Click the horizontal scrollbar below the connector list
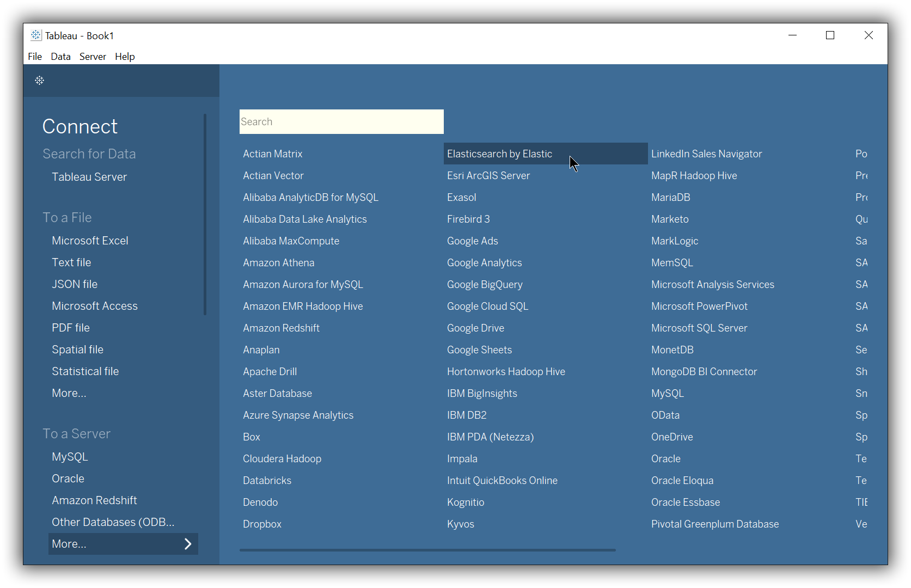The width and height of the screenshot is (911, 588). tap(427, 550)
